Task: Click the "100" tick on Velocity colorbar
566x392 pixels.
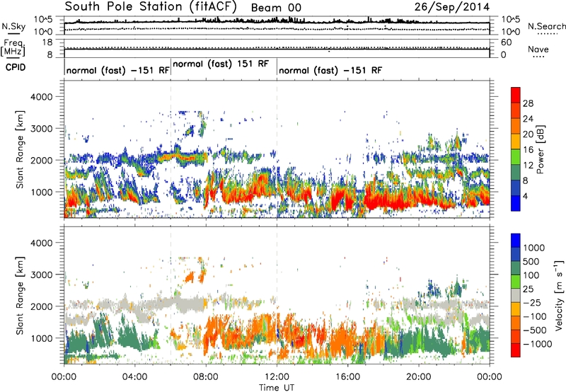Action: 531,275
